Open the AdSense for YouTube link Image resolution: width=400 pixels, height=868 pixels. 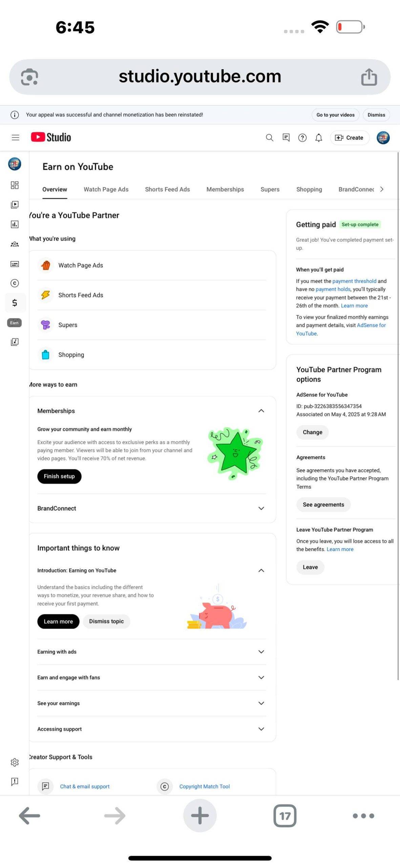point(371,325)
